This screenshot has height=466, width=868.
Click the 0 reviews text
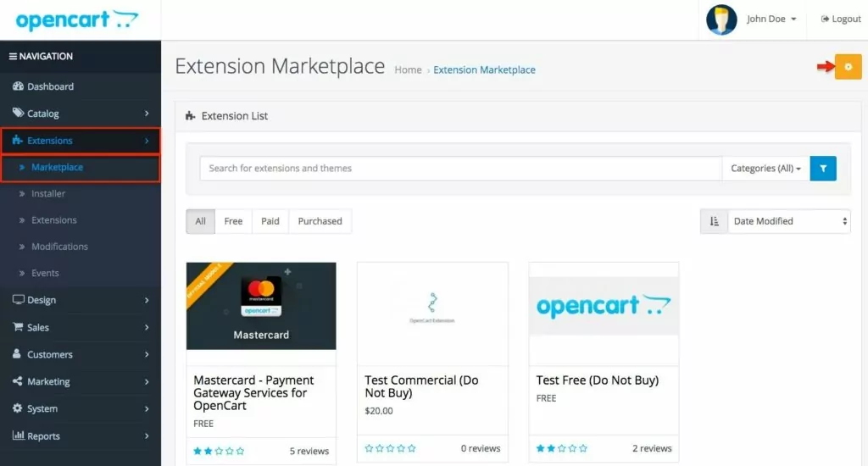pyautogui.click(x=481, y=448)
